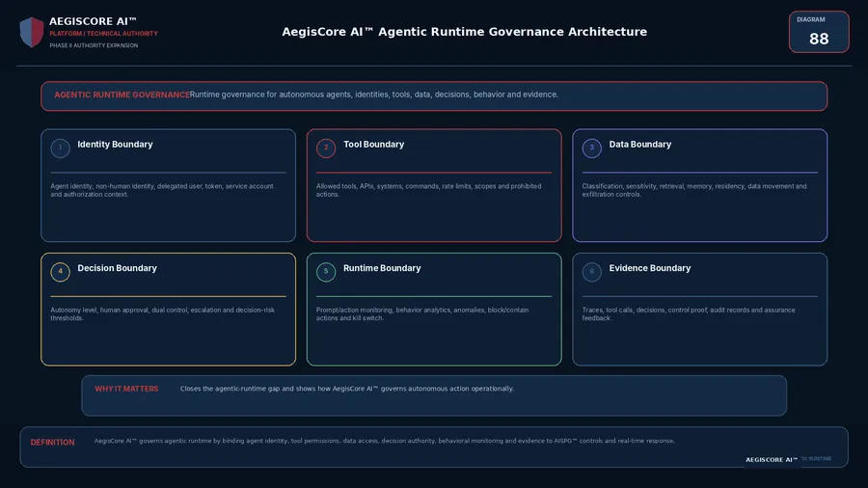The width and height of the screenshot is (868, 488).
Task: Click the 'Decision Boundary' card title
Action: pyautogui.click(x=118, y=268)
